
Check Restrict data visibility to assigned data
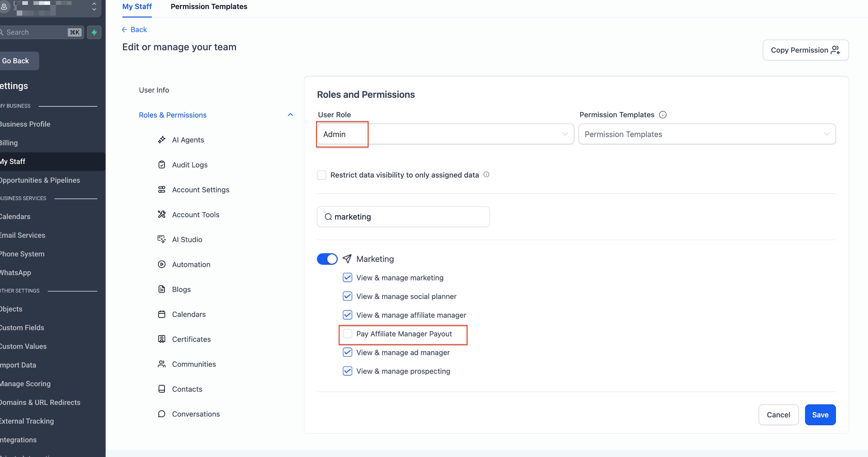(321, 175)
